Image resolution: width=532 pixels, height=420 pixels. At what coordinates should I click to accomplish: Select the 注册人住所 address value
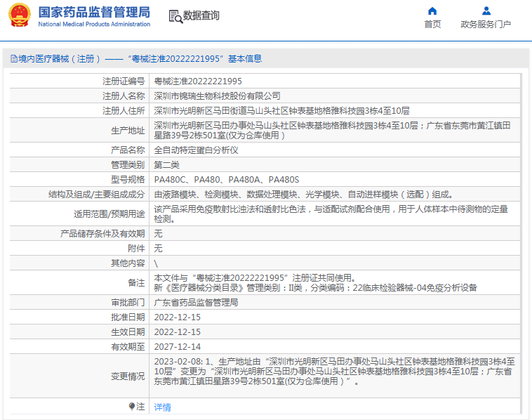(281, 111)
